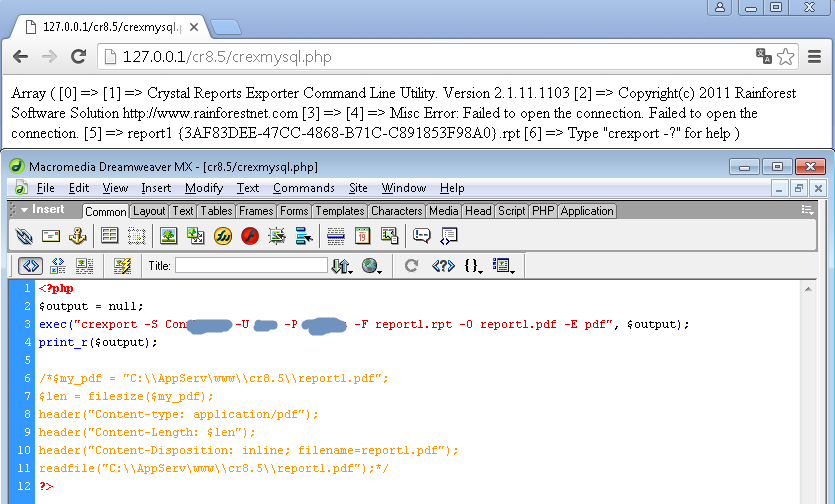Select the PHP insert tab
Image resolution: width=835 pixels, height=504 pixels.
point(543,211)
